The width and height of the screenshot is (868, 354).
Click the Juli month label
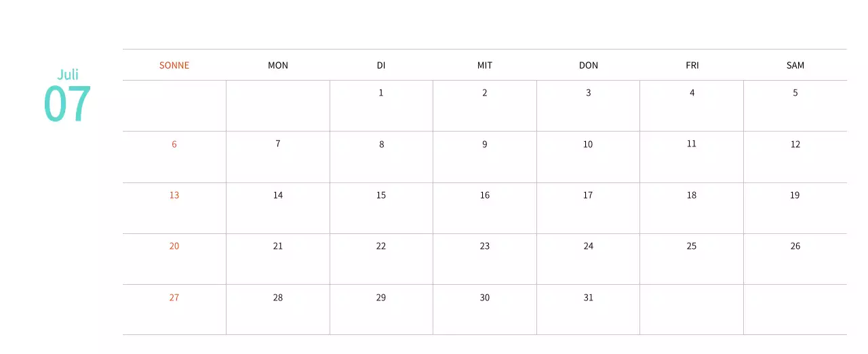click(x=68, y=74)
